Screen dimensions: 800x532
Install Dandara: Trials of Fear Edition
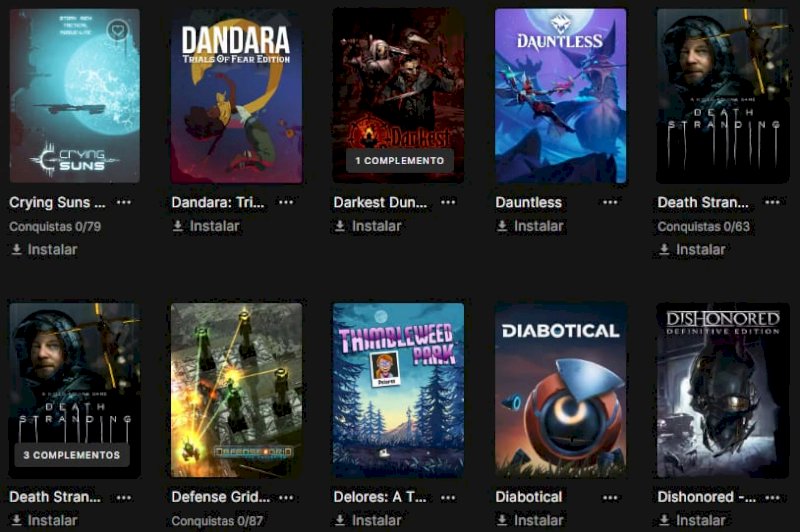(206, 226)
